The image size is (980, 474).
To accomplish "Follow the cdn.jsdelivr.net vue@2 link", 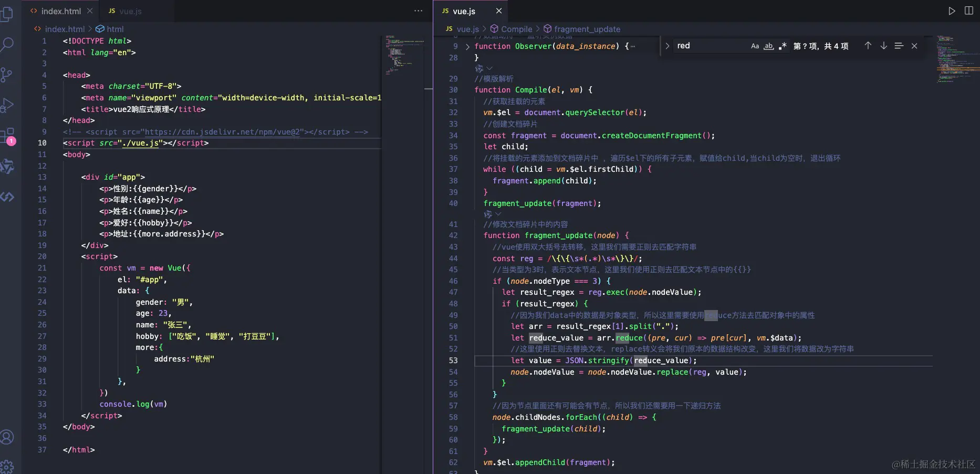I will (x=221, y=132).
